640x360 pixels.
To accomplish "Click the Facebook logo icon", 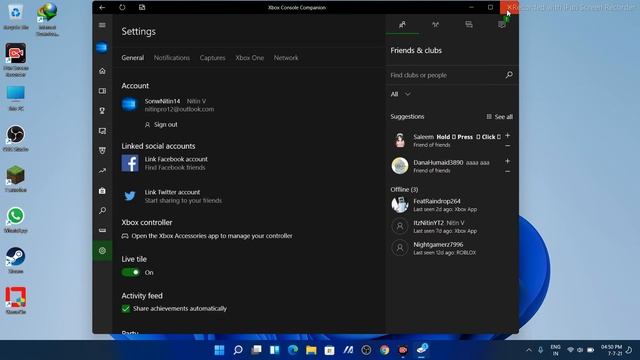I will 130,163.
